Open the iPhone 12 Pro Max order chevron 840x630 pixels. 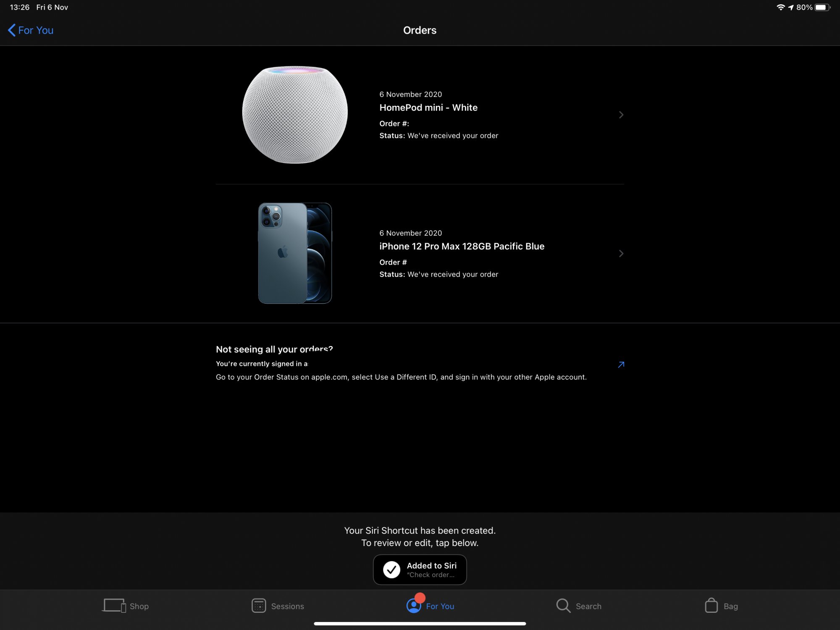(621, 253)
